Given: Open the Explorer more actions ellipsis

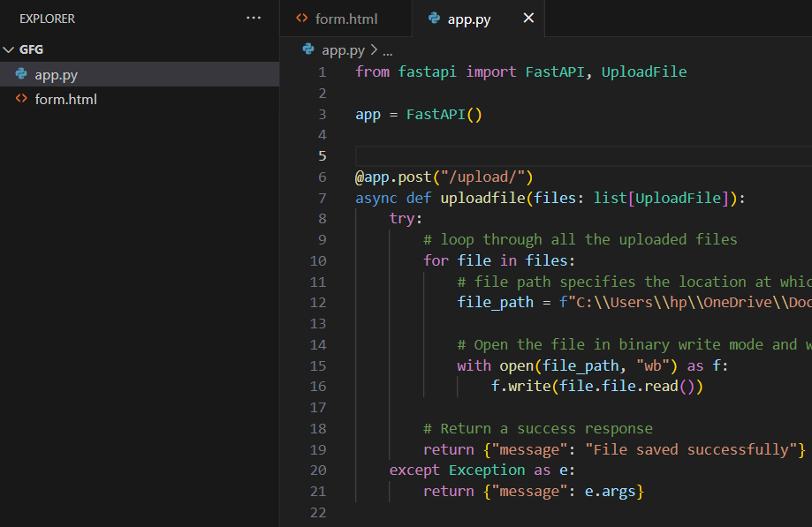Looking at the screenshot, I should (254, 18).
